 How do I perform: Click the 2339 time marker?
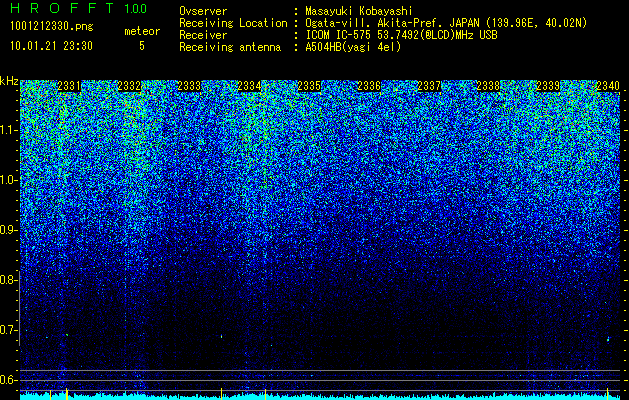pyautogui.click(x=548, y=86)
